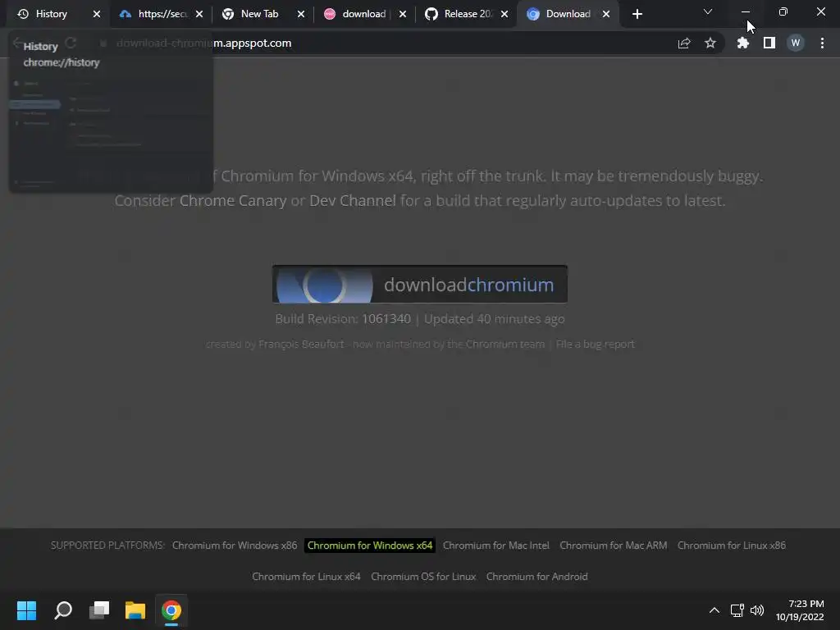Open the François Beaufort link

click(301, 344)
